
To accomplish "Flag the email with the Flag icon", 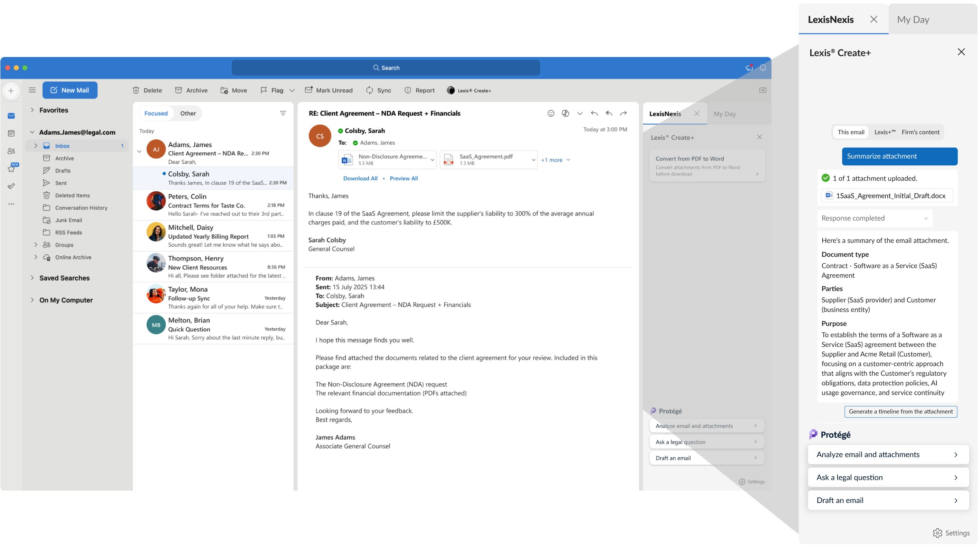I will click(x=272, y=90).
